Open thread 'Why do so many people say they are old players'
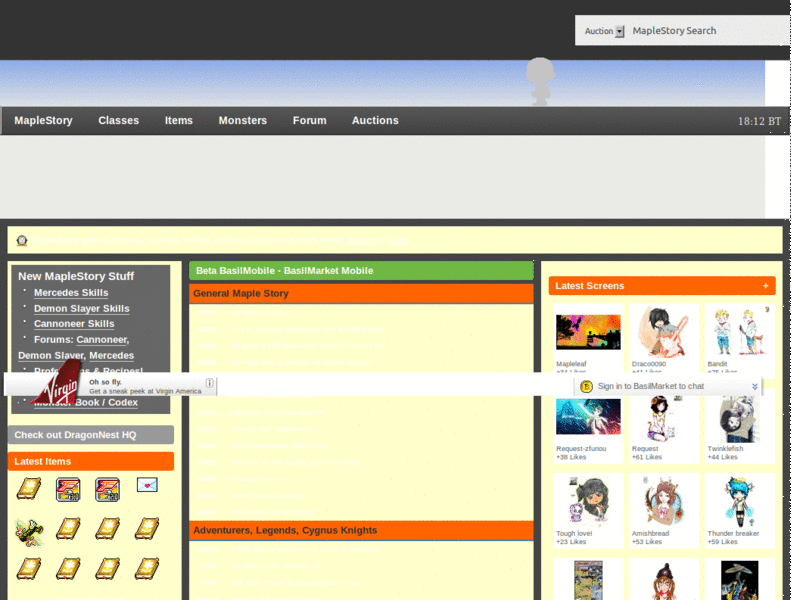Viewport: 800px width, 600px height. point(306,330)
